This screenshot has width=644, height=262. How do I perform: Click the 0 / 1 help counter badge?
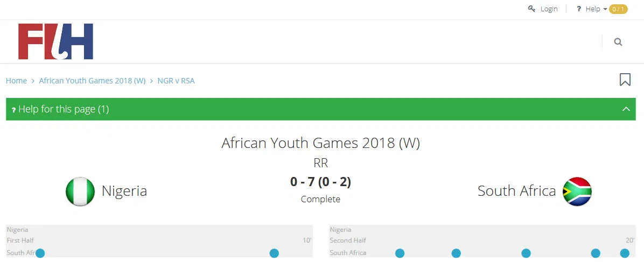[618, 9]
